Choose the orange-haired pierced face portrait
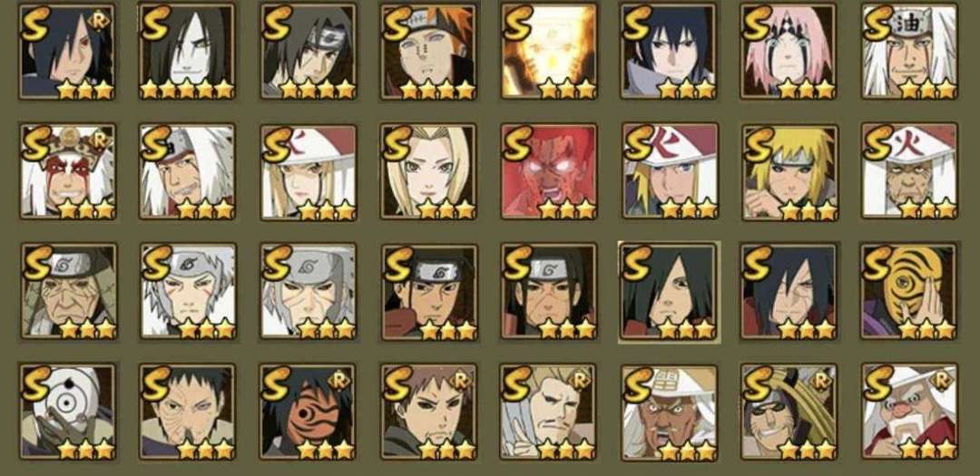 click(x=428, y=51)
